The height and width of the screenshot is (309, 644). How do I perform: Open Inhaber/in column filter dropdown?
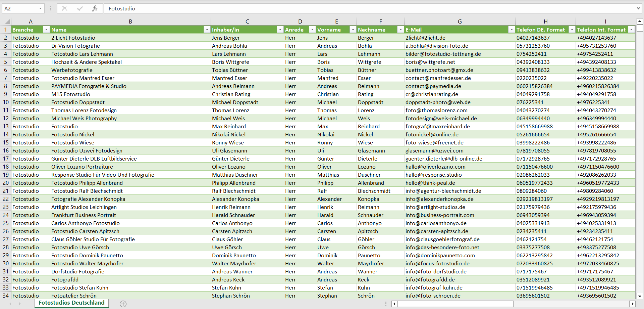pyautogui.click(x=280, y=30)
